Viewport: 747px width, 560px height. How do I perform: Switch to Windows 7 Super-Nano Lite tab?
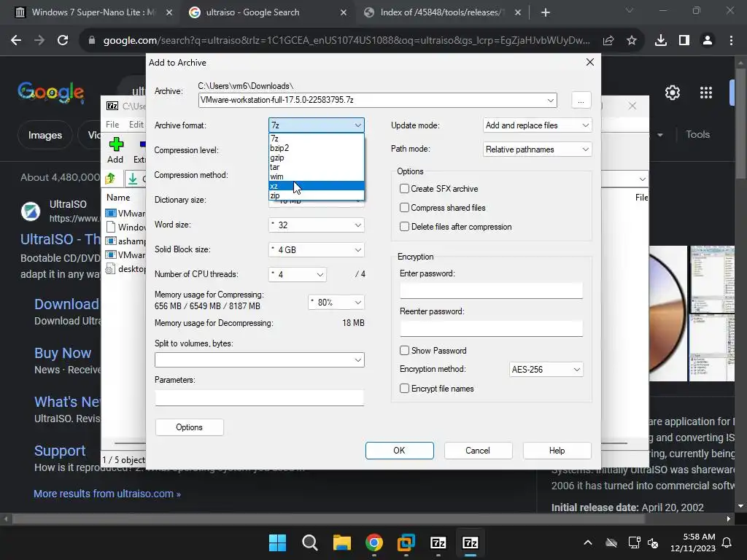[93, 12]
